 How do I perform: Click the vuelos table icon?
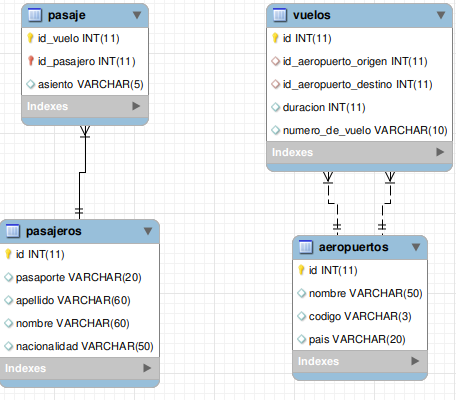point(280,15)
